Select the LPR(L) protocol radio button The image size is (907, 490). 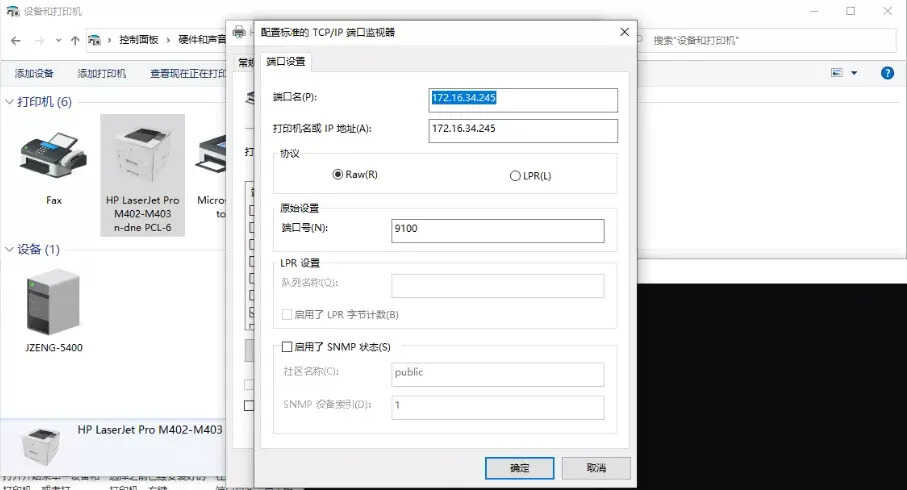(x=515, y=176)
